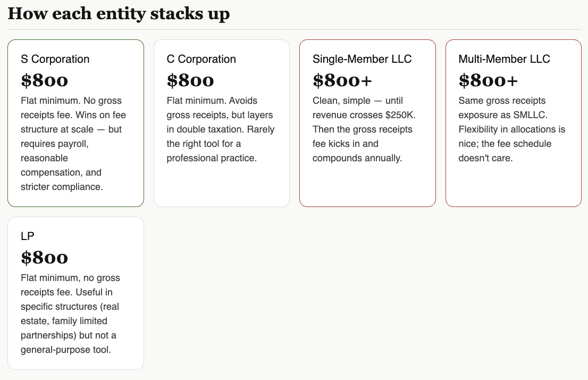
Task: Select the Single-Member LLC card title
Action: (x=362, y=59)
